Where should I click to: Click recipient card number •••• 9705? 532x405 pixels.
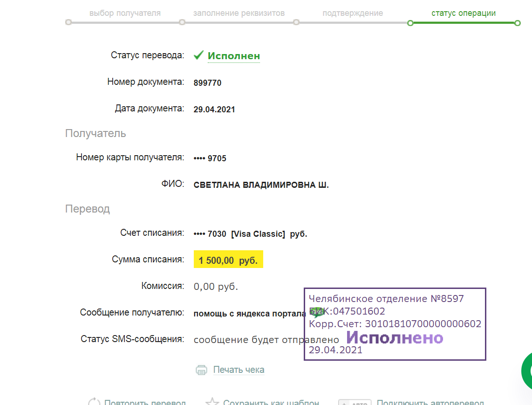210,158
